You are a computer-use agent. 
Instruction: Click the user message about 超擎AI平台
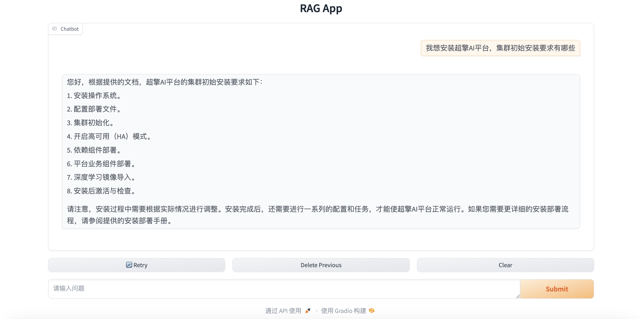(500, 48)
